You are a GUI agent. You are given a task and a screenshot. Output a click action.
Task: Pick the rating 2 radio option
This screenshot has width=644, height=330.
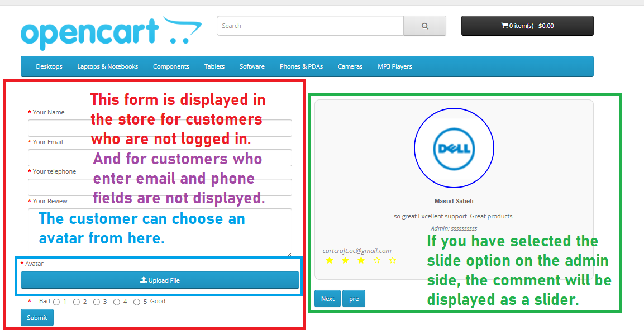tap(77, 302)
